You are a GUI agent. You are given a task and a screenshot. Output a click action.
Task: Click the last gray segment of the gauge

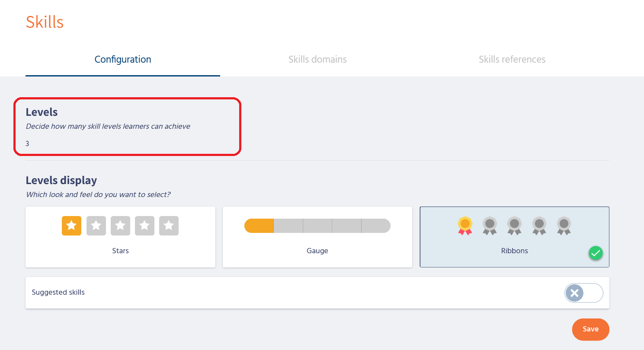tap(375, 226)
